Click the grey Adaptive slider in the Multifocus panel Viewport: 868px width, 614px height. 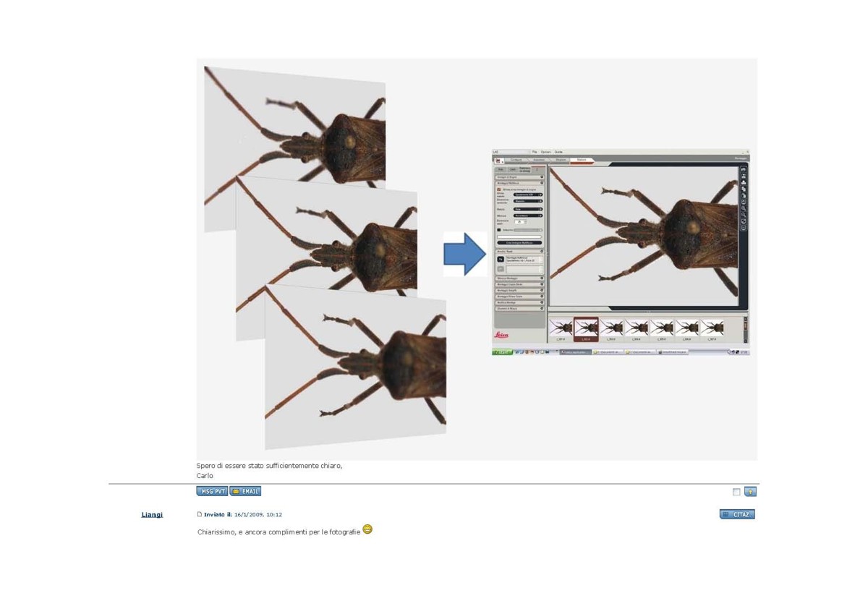[527, 230]
